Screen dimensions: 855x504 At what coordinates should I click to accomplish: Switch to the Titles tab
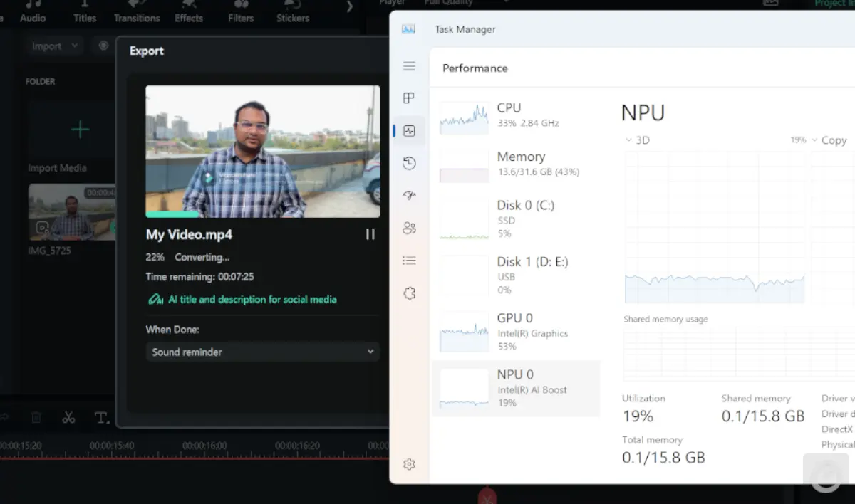(x=85, y=12)
